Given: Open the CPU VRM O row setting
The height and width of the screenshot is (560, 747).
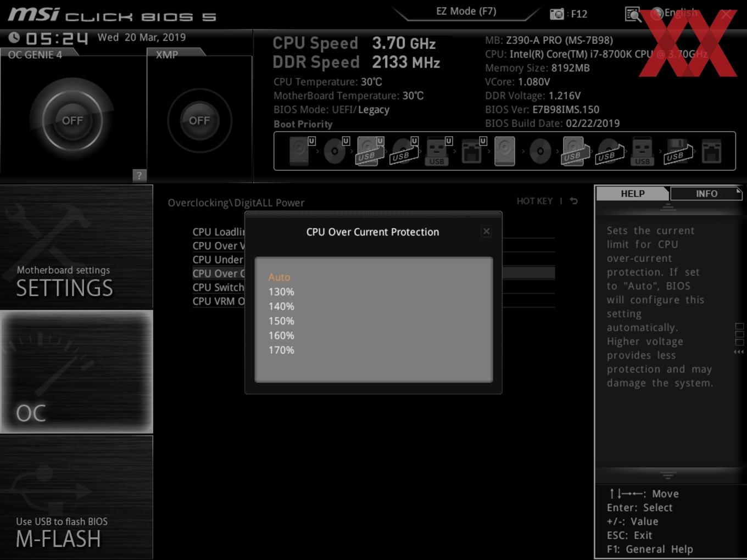Looking at the screenshot, I should click(219, 301).
